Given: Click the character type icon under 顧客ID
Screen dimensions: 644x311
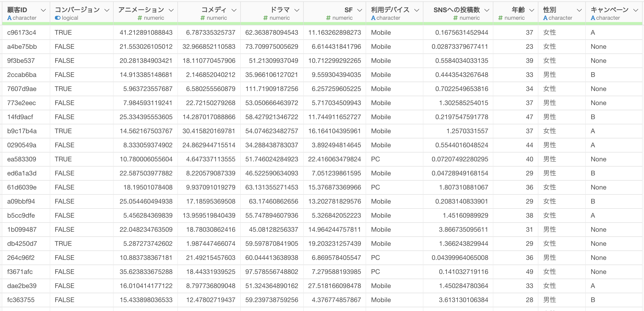Looking at the screenshot, I should tap(9, 18).
